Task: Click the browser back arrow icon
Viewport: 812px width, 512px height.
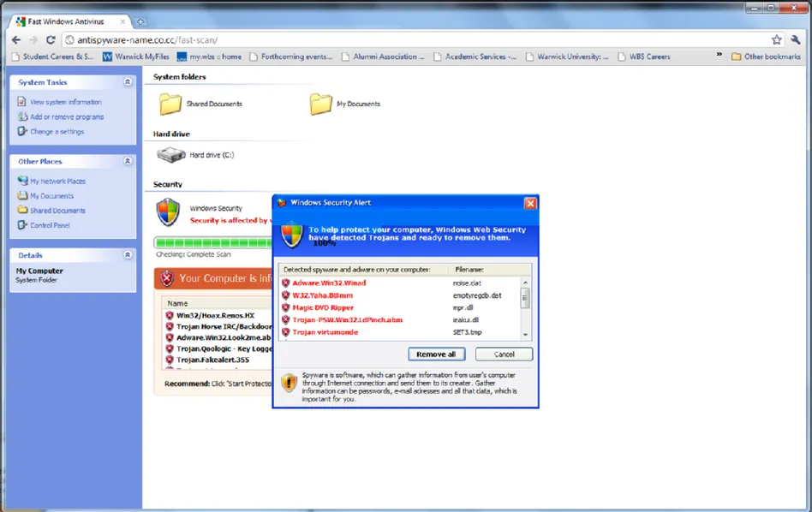Action: 16,39
